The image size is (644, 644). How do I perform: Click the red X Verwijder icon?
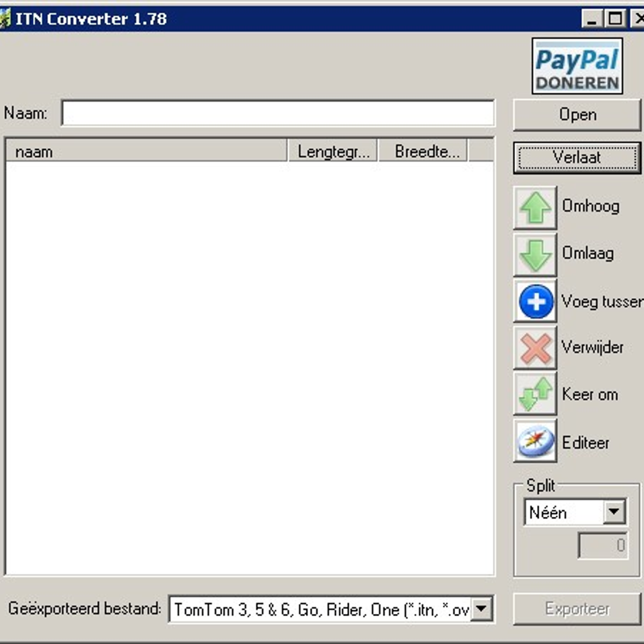pyautogui.click(x=535, y=348)
